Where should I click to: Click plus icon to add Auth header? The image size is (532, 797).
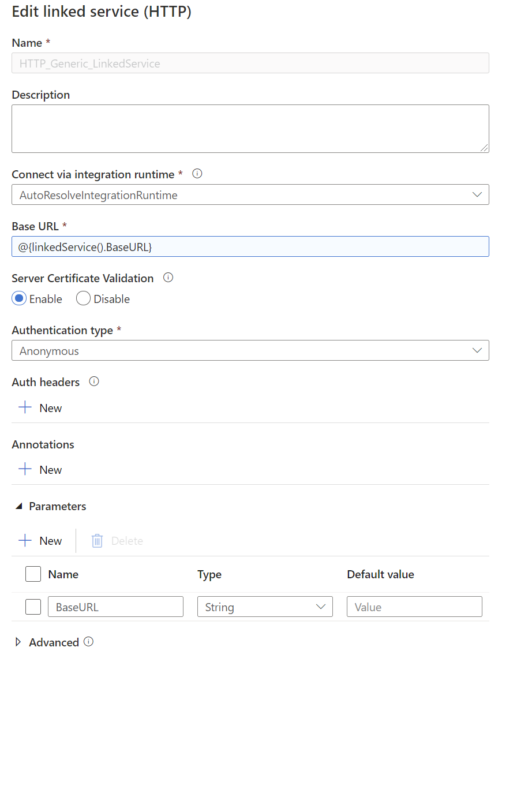pos(25,407)
